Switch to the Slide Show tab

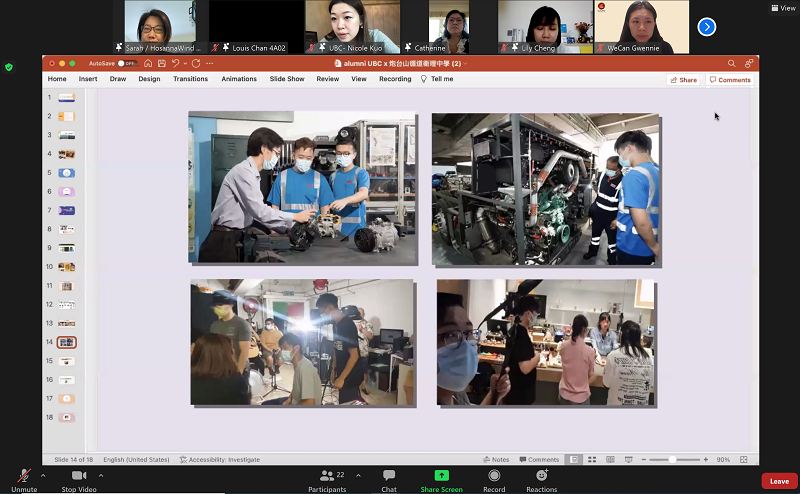tap(287, 79)
